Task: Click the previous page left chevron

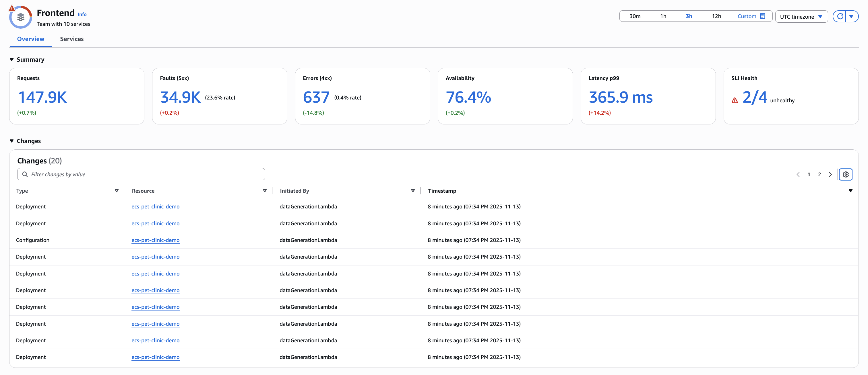Action: click(x=798, y=174)
